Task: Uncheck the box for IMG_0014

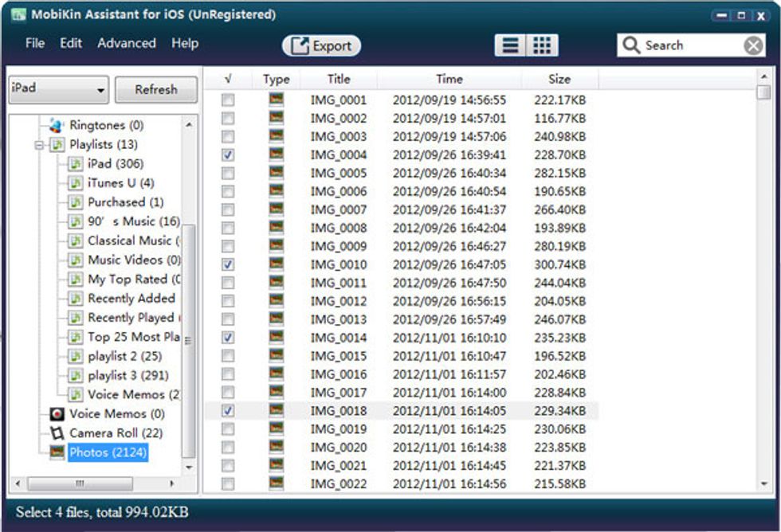Action: point(228,338)
